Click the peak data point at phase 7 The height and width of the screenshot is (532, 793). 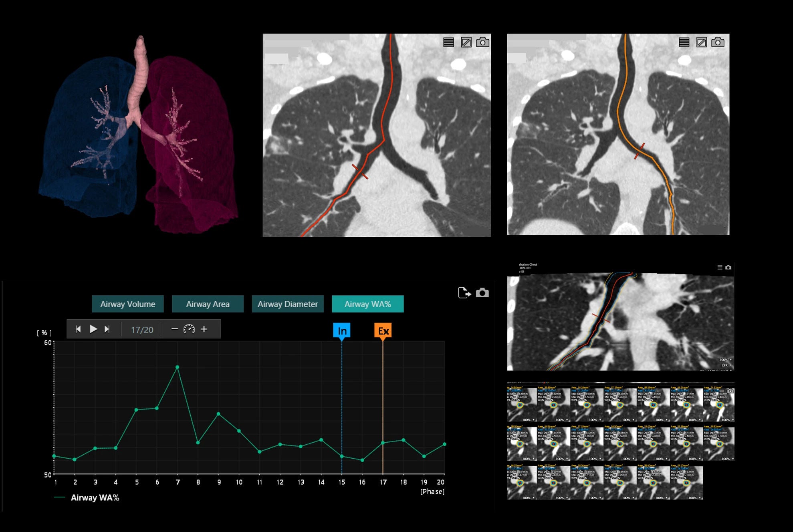[x=178, y=367]
